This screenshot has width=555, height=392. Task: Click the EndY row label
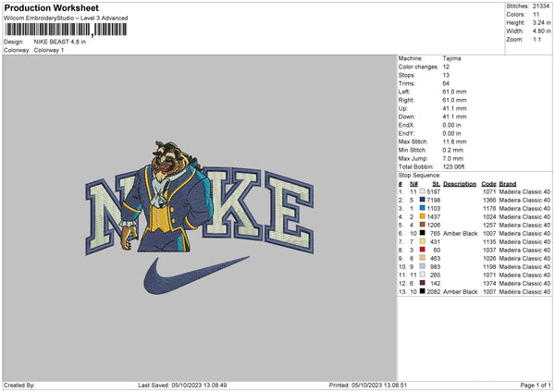tap(406, 133)
